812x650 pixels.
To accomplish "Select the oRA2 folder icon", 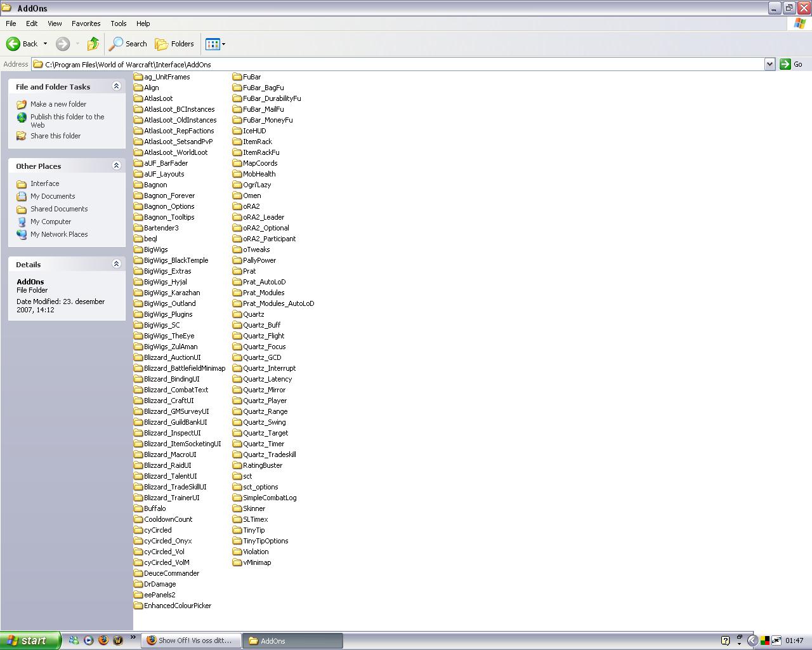I will tap(237, 206).
